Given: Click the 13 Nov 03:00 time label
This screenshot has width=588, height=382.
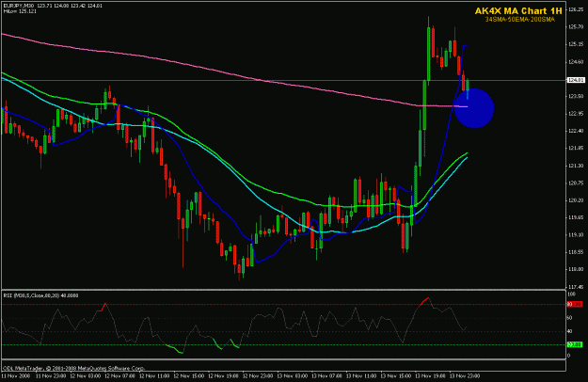Looking at the screenshot, I should [x=293, y=375].
